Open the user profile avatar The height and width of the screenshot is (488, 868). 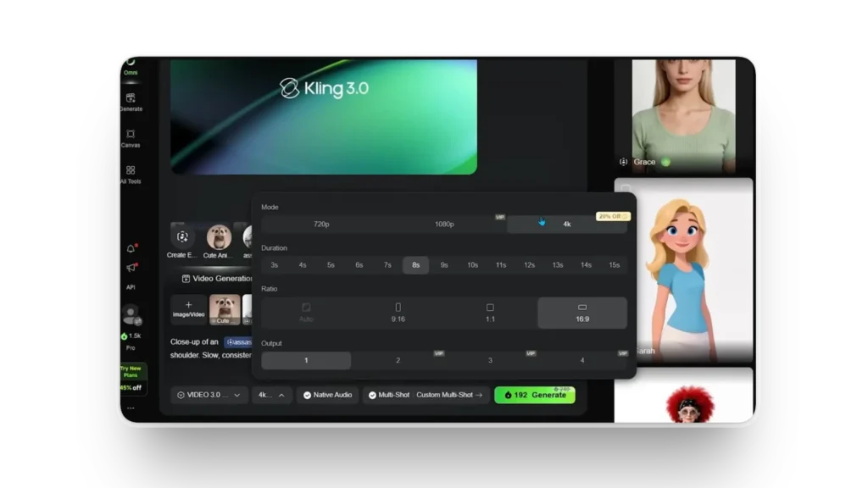(131, 314)
